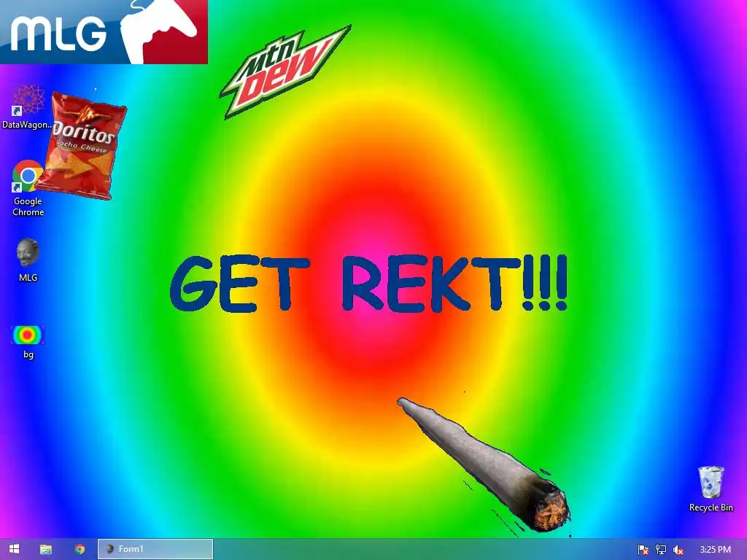Click the network status tray icon
This screenshot has height=560, width=747.
click(x=661, y=550)
